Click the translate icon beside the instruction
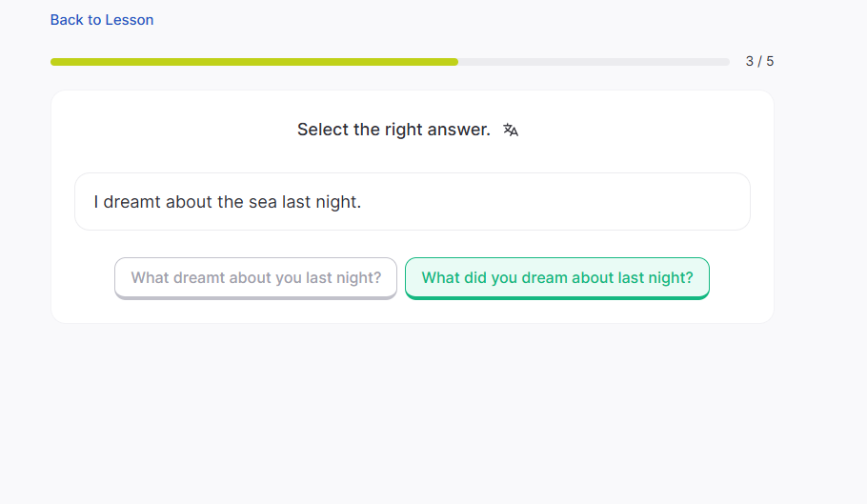Screen dimensions: 867x504 coord(511,131)
